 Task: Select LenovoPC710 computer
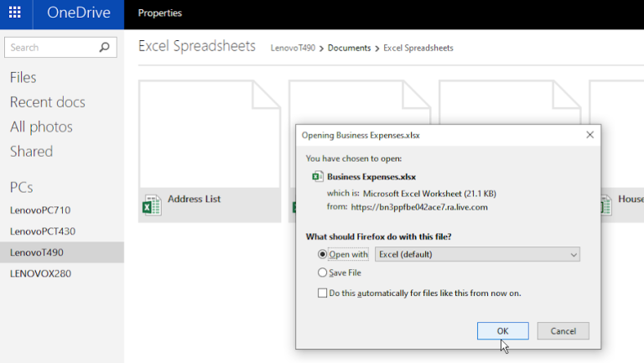40,210
